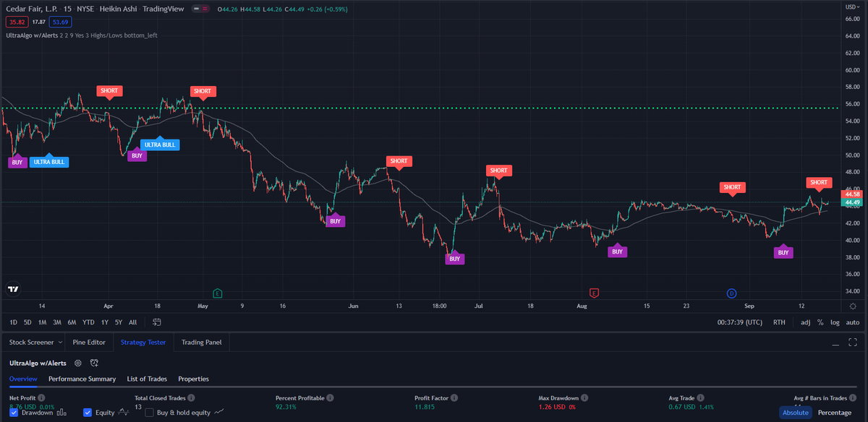The image size is (868, 422).
Task: Show Total Closed Trades info icon
Action: click(x=191, y=397)
